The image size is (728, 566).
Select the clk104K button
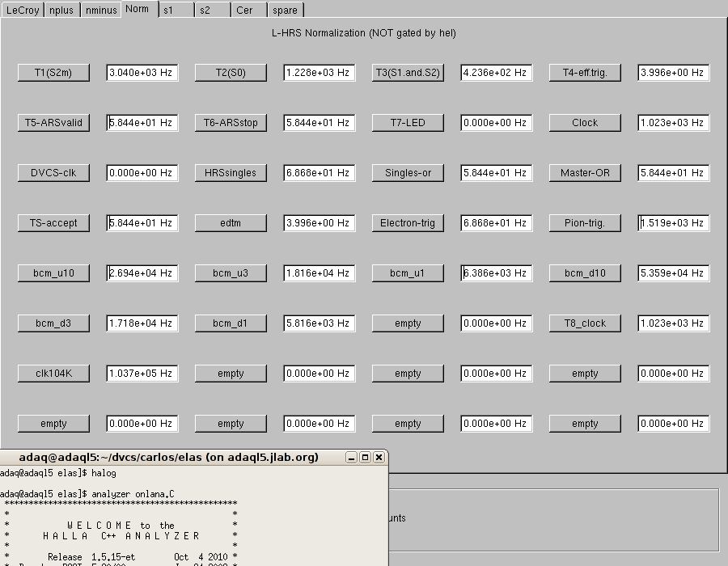(x=53, y=374)
